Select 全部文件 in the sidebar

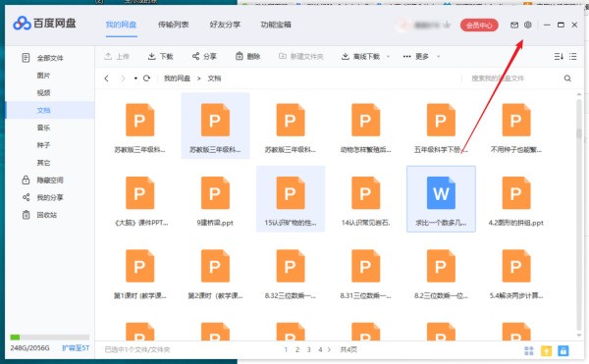point(50,58)
